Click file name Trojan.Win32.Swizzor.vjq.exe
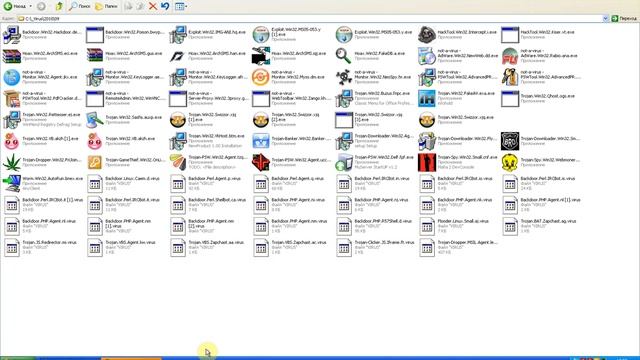The width and height of the screenshot is (640, 360). (x=465, y=117)
